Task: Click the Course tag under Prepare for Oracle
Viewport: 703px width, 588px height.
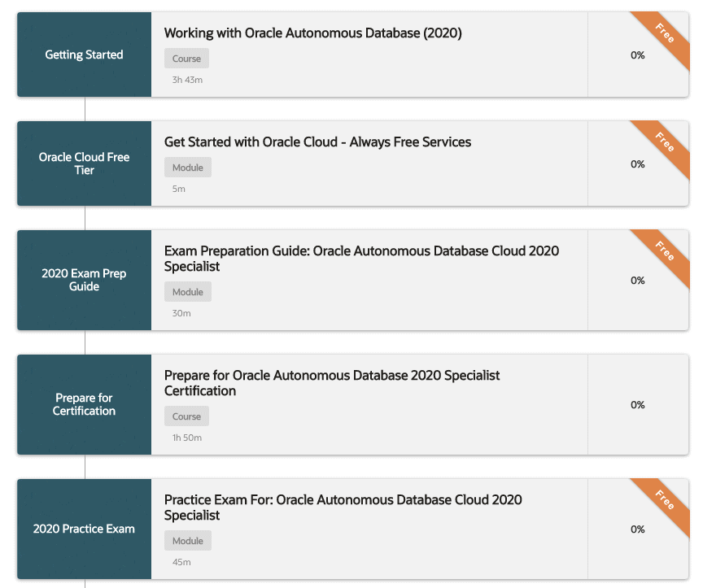Action: pyautogui.click(x=186, y=416)
